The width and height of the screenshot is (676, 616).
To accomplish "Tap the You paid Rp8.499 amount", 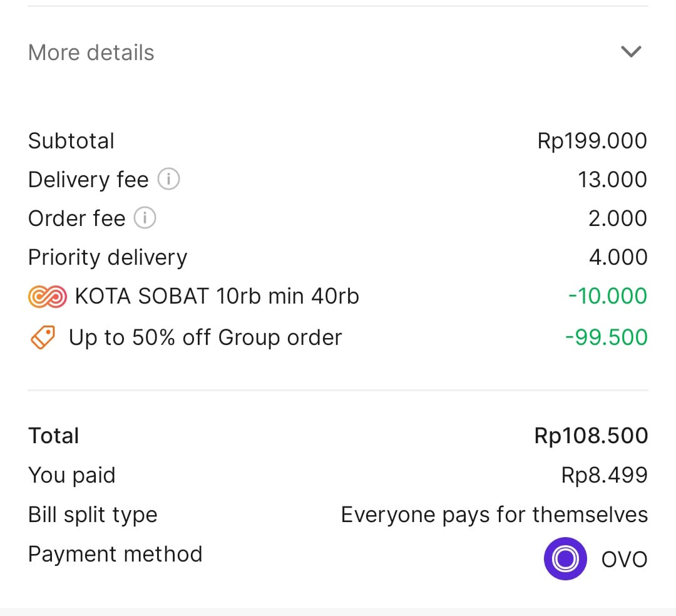I will tap(604, 475).
